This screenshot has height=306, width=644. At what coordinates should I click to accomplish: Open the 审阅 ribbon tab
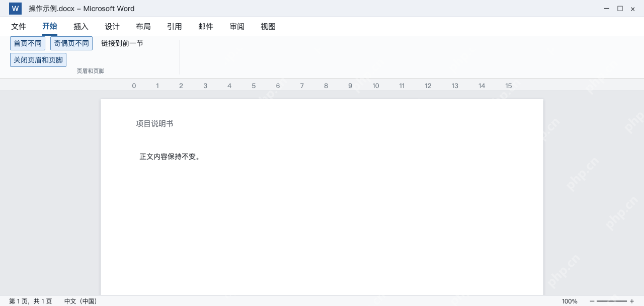click(237, 27)
